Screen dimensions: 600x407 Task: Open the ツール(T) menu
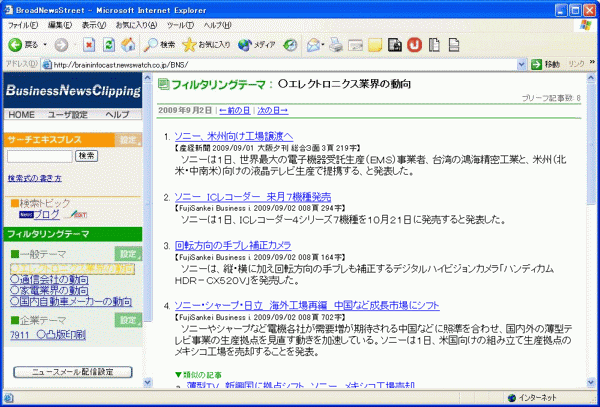pyautogui.click(x=180, y=25)
